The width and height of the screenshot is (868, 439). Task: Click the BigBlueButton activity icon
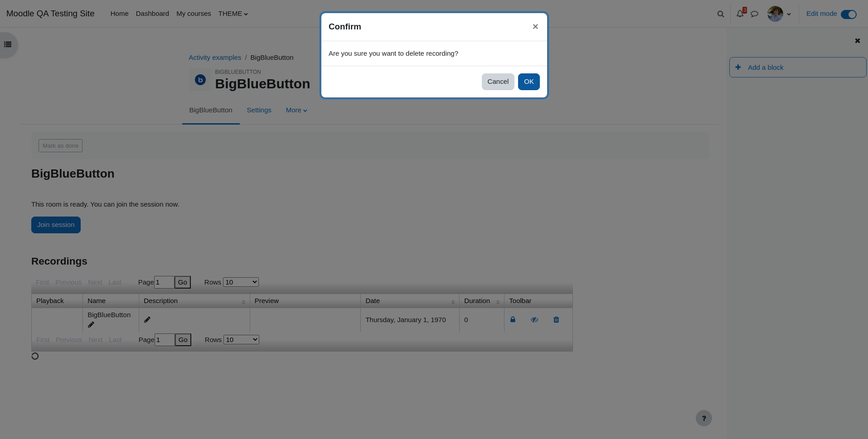tap(200, 80)
